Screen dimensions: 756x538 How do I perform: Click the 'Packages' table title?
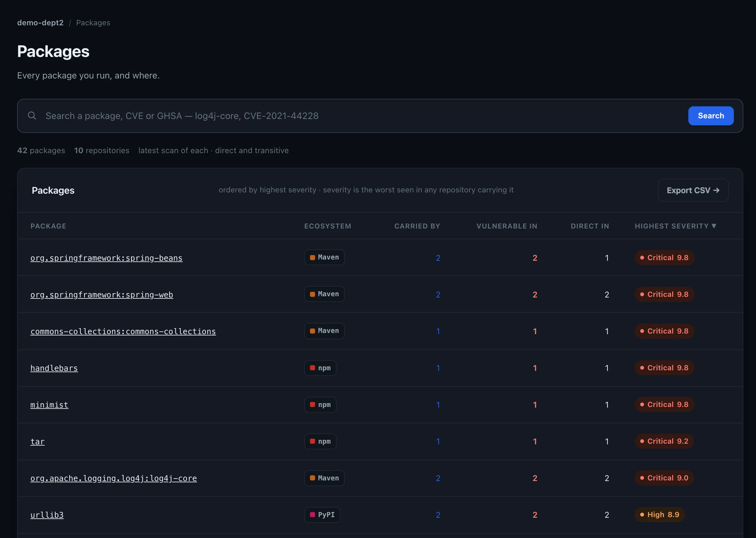click(53, 191)
